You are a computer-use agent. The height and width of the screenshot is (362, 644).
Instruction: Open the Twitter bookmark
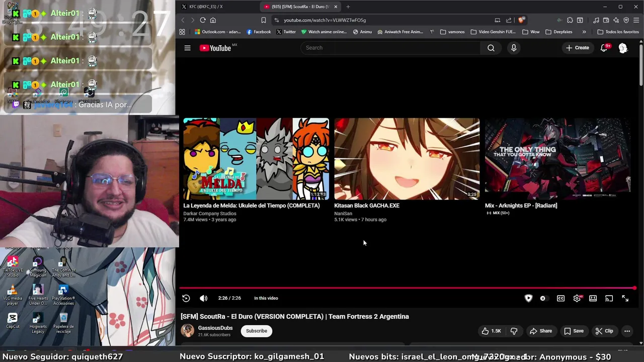(286, 32)
